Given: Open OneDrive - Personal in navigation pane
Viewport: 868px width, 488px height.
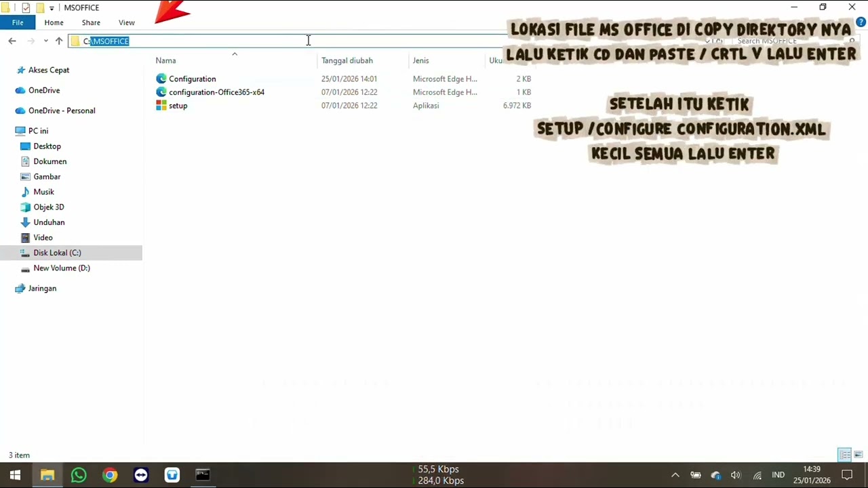Looking at the screenshot, I should pos(62,110).
